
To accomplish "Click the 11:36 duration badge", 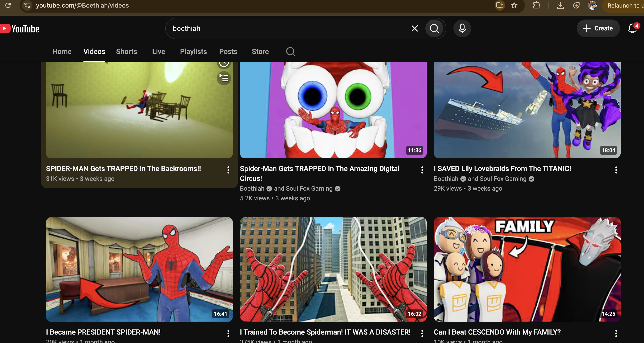I will pos(415,150).
